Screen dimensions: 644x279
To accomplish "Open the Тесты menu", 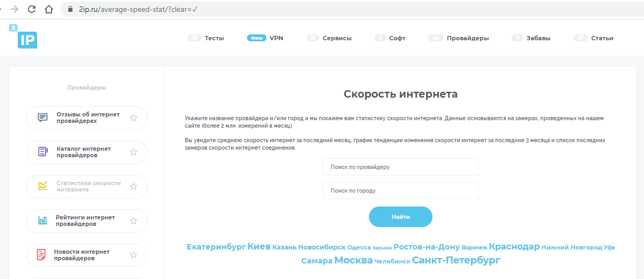I will 214,38.
